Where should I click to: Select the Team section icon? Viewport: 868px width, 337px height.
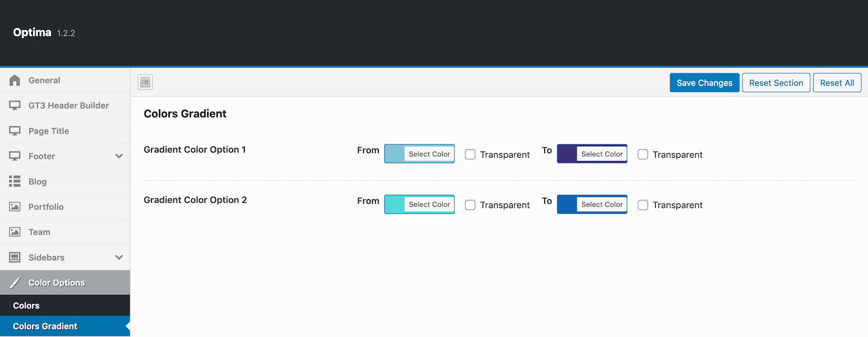coord(15,232)
